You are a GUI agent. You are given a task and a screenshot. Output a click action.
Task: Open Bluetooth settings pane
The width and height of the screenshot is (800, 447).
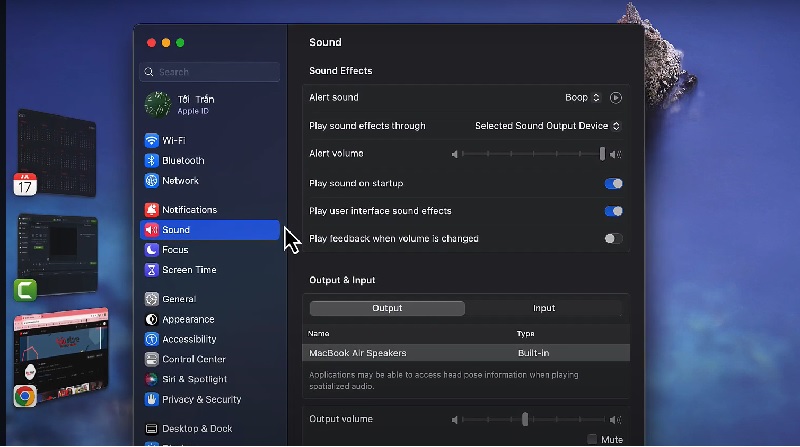(x=182, y=161)
